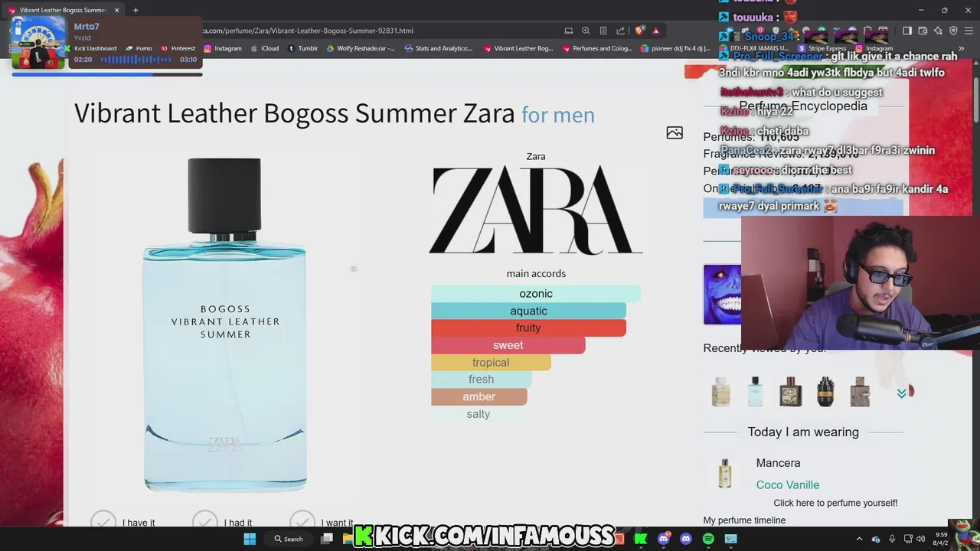Open the Wolfy Reshade.rar bookmark
Image resolution: width=980 pixels, height=551 pixels.
point(361,48)
